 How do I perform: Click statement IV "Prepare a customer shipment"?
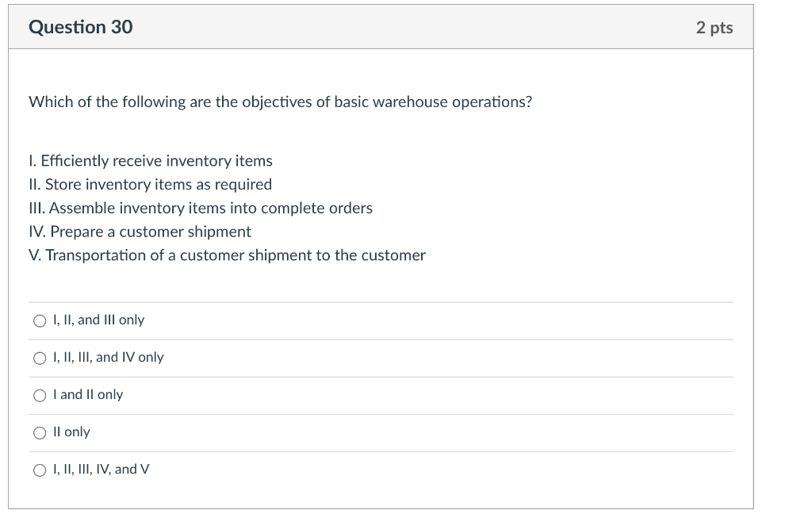pos(140,232)
